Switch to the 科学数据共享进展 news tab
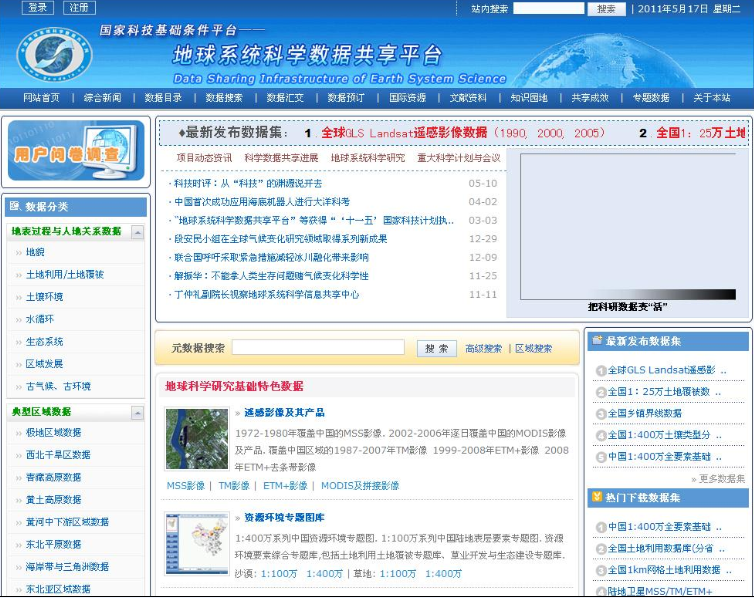Image resolution: width=754 pixels, height=598 pixels. (281, 158)
